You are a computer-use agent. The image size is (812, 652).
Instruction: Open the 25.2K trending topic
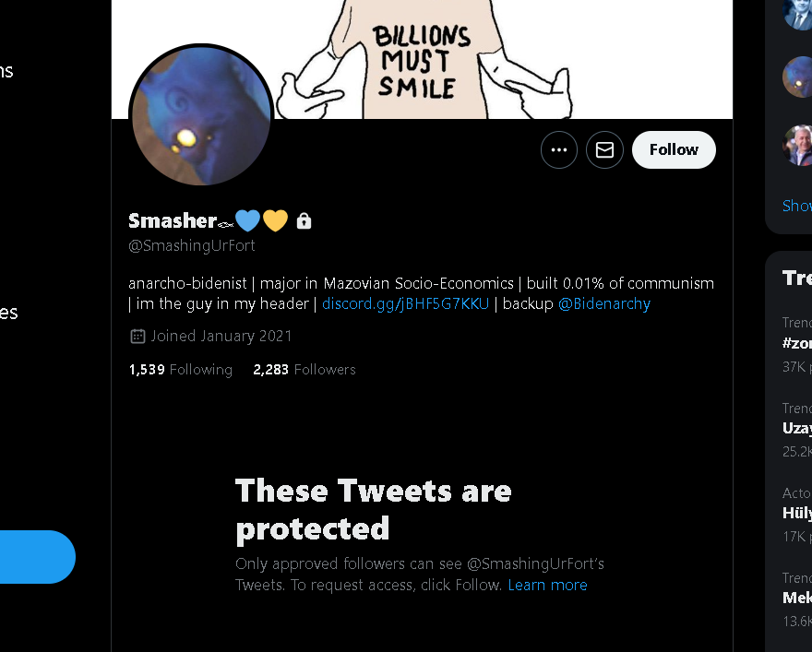click(x=796, y=429)
